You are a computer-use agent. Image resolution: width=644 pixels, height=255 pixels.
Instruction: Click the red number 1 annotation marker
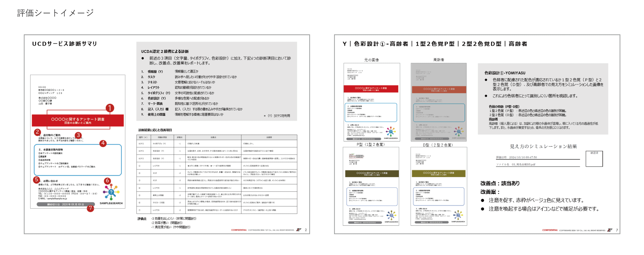[x=110, y=108]
